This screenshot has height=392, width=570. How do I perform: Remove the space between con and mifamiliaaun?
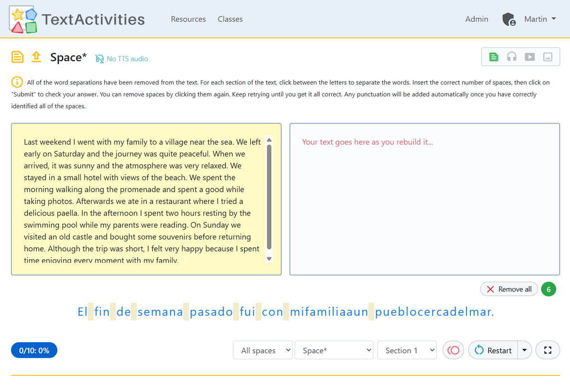(286, 312)
